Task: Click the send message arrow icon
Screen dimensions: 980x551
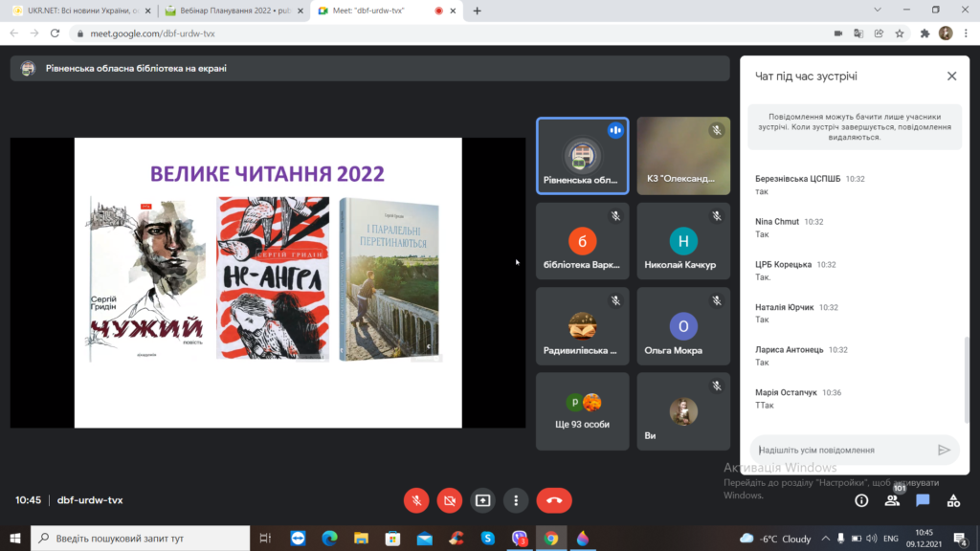Action: [944, 450]
